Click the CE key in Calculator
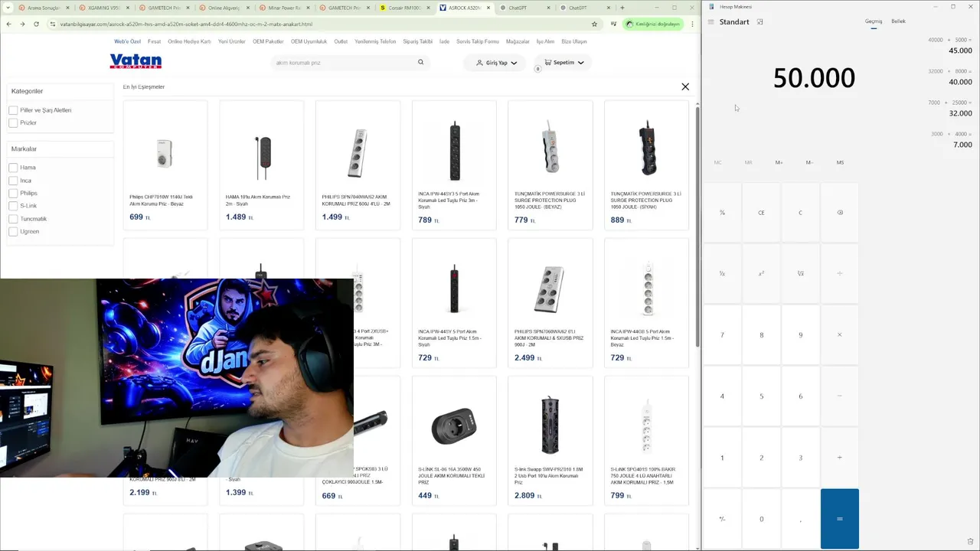 click(x=761, y=213)
